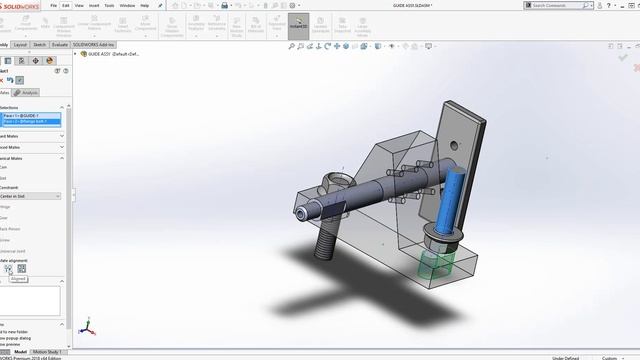
Task: Click the Previous View icon
Action: point(309,47)
